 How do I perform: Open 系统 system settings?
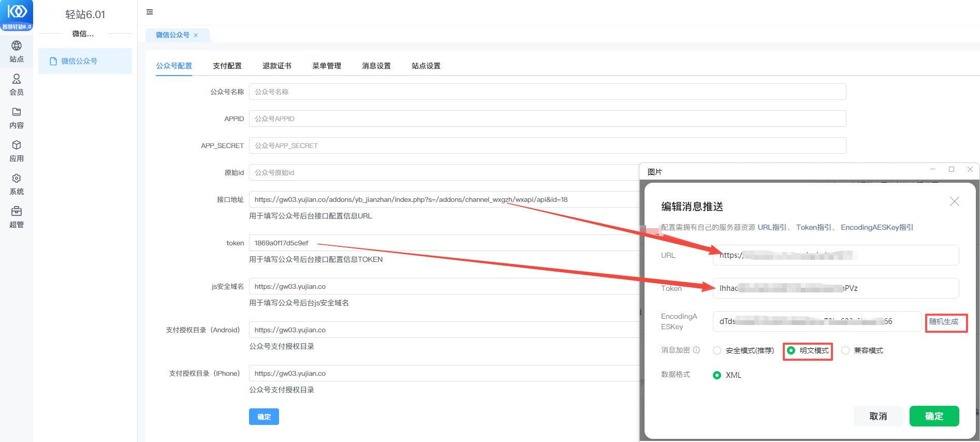click(17, 184)
